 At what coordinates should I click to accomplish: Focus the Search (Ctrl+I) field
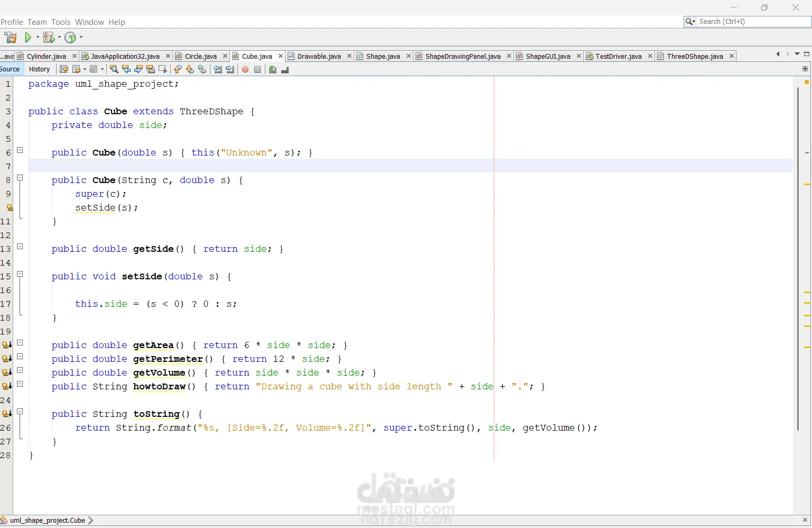(748, 22)
